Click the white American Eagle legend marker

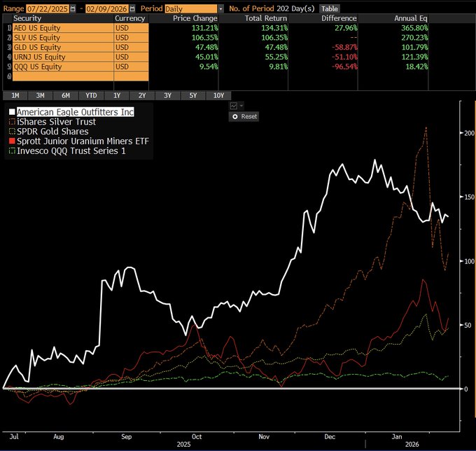point(12,112)
